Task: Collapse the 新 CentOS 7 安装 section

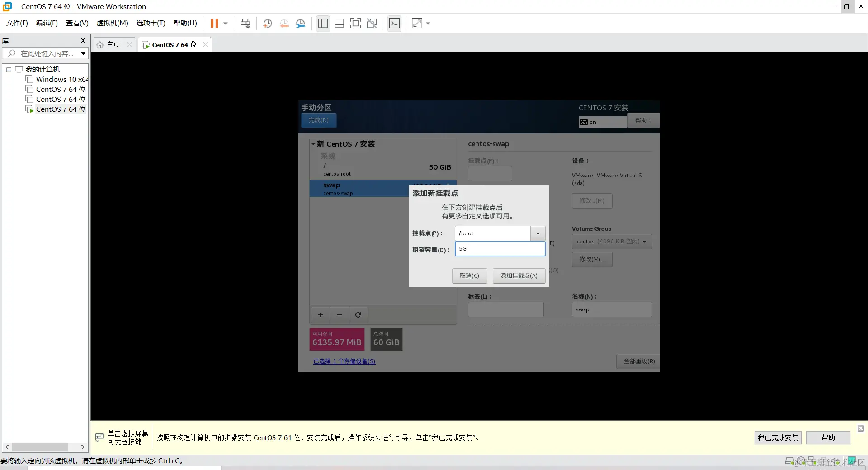Action: (x=313, y=144)
